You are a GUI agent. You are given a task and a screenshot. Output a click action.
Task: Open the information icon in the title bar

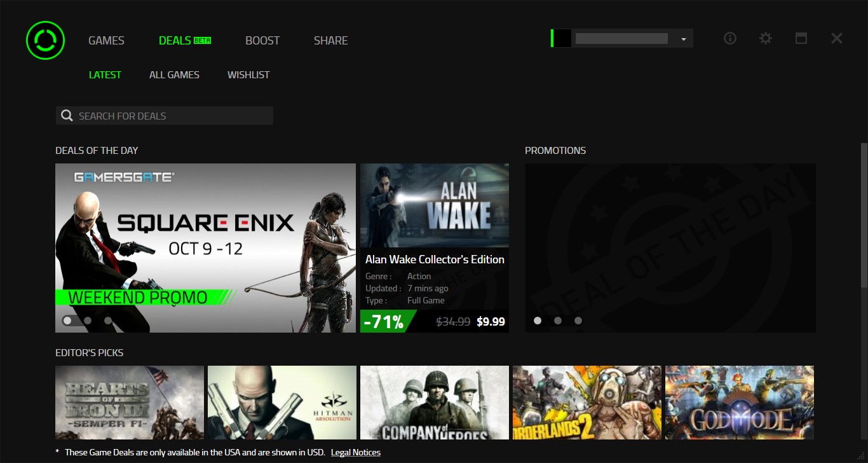coord(730,38)
